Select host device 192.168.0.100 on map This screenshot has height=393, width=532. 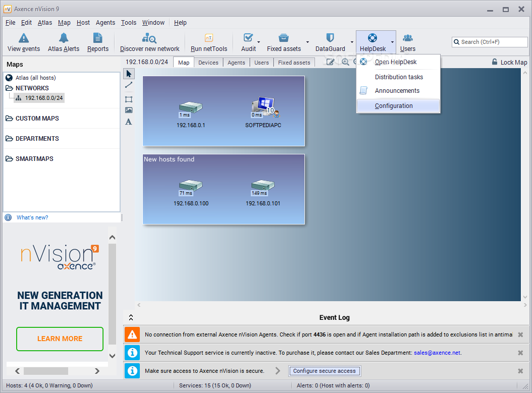click(x=191, y=186)
